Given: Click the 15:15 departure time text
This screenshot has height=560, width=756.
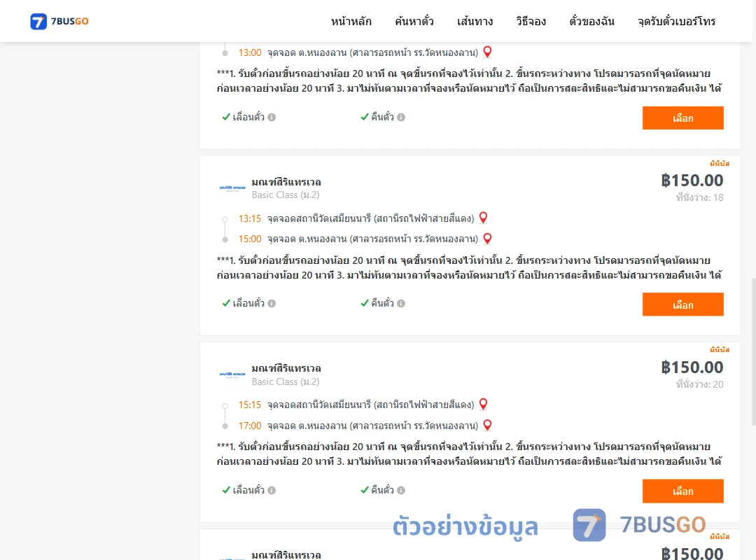Looking at the screenshot, I should 250,405.
